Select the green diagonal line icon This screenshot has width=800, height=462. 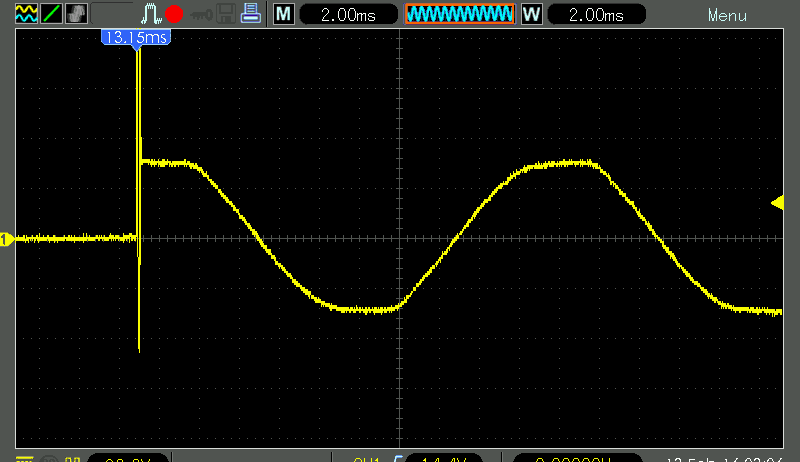52,14
